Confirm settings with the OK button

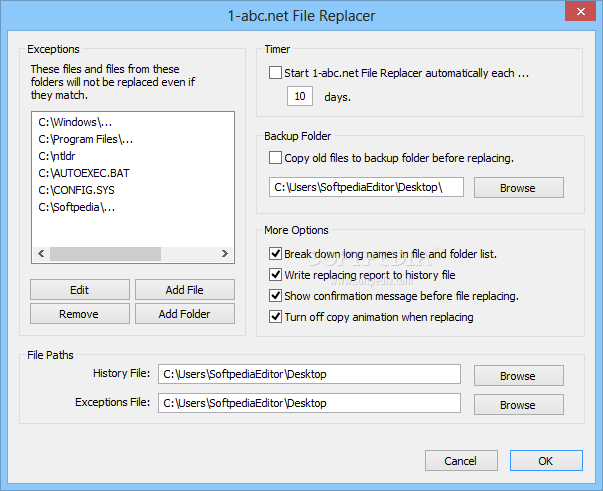(x=546, y=461)
